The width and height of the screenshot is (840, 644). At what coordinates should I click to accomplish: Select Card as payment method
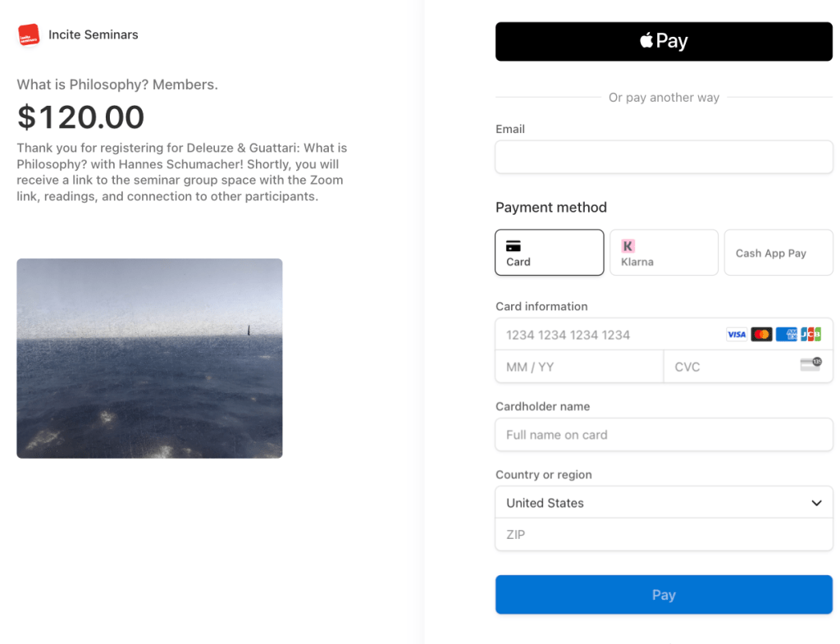pos(550,253)
